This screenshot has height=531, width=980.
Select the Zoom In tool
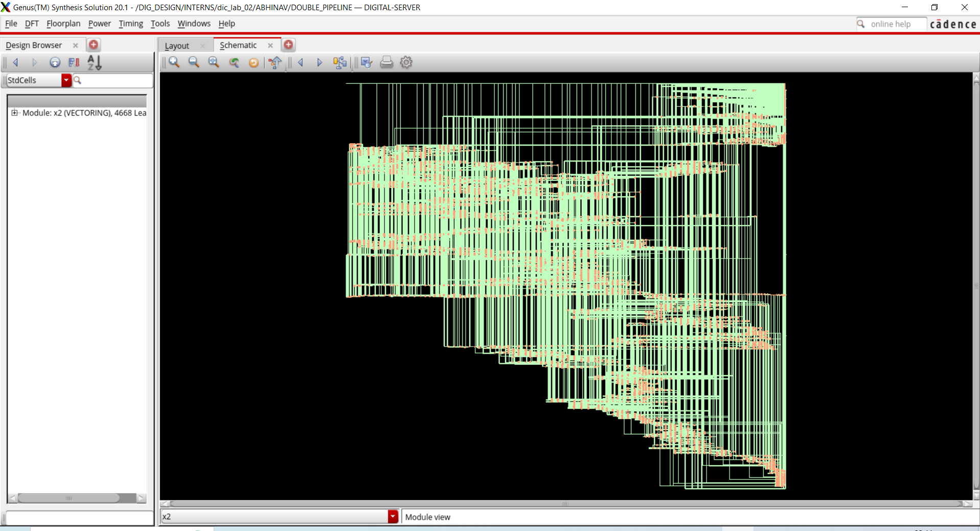174,62
